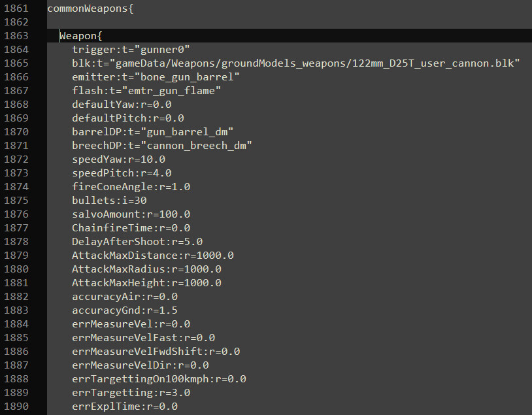
Task: Place cursor on accuracyGnd:r=1.5
Action: (x=124, y=310)
